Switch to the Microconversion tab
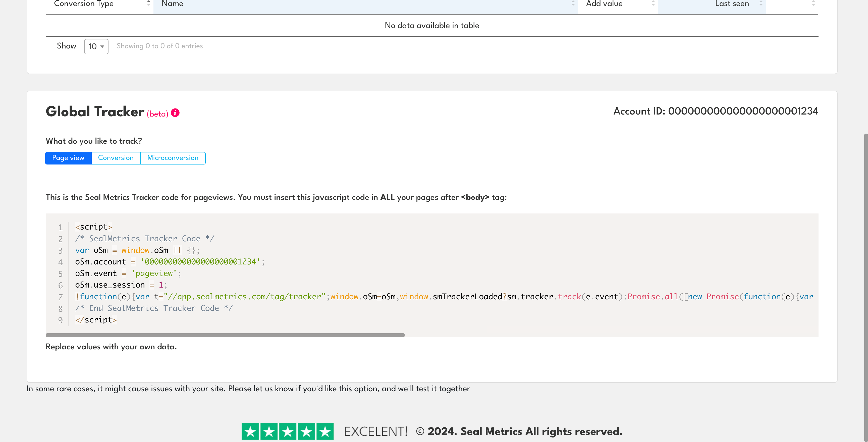 point(173,158)
